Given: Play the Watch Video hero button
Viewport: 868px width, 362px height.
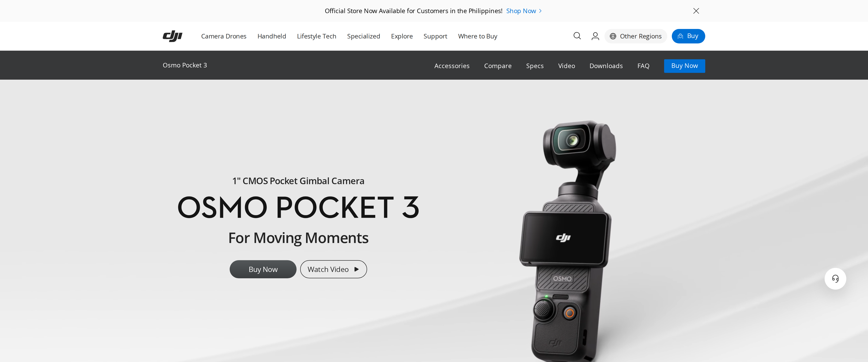Looking at the screenshot, I should coord(333,269).
